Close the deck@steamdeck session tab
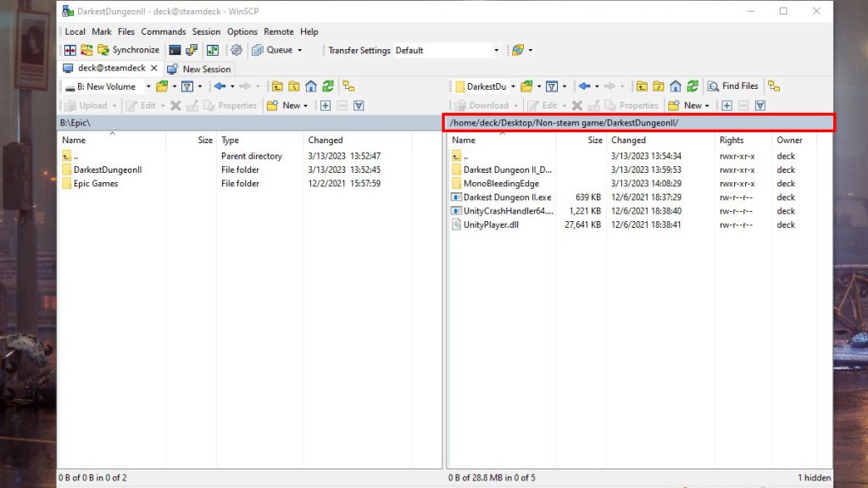The width and height of the screenshot is (868, 488). 153,68
